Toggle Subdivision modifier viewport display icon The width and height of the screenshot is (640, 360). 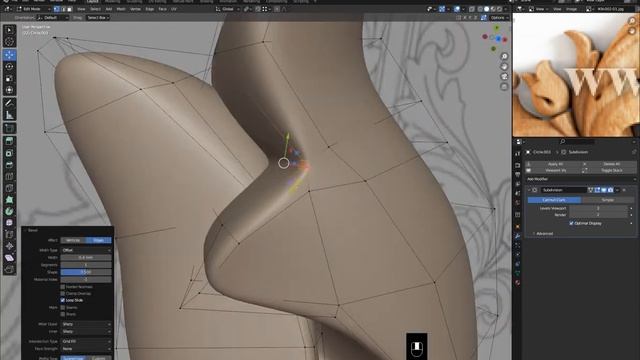pyautogui.click(x=604, y=190)
